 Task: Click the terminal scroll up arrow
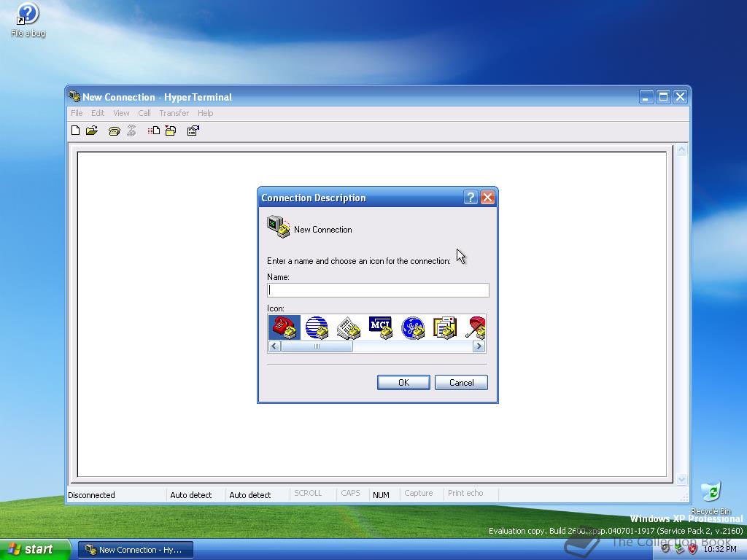(x=682, y=150)
